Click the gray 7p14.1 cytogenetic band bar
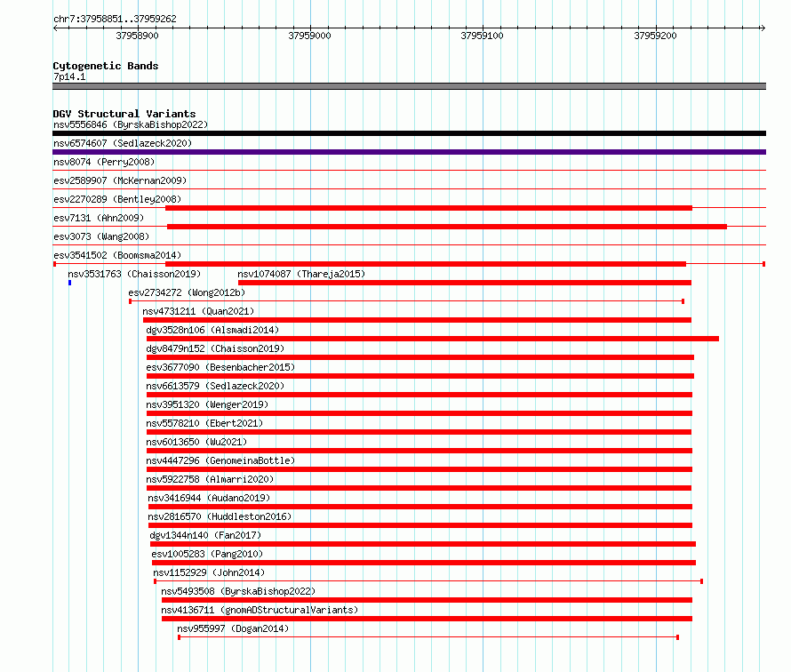The width and height of the screenshot is (791, 672). click(x=409, y=86)
